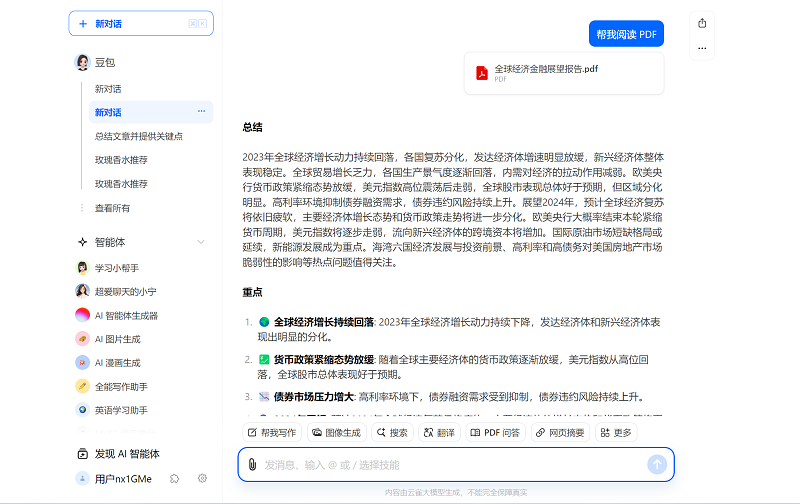The width and height of the screenshot is (800, 504).
Task: Click the send arrow button
Action: pyautogui.click(x=657, y=464)
